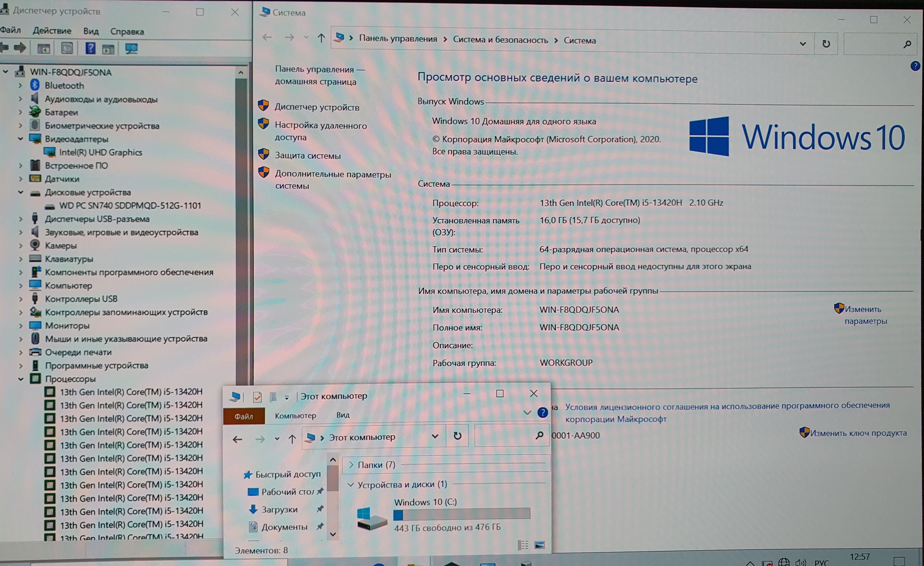Click the Properties icon in Device Manager toolbar
Viewport: 924px width, 566px height.
67,48
